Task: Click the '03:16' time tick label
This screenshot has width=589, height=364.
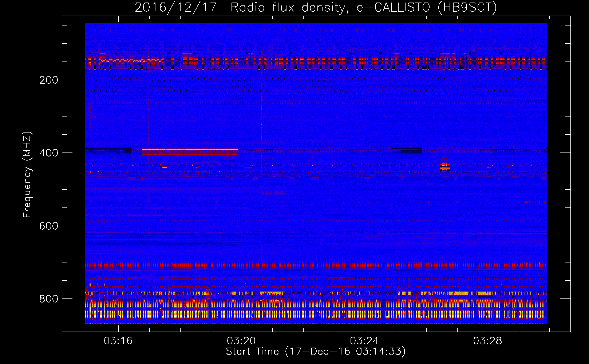Action: (118, 341)
